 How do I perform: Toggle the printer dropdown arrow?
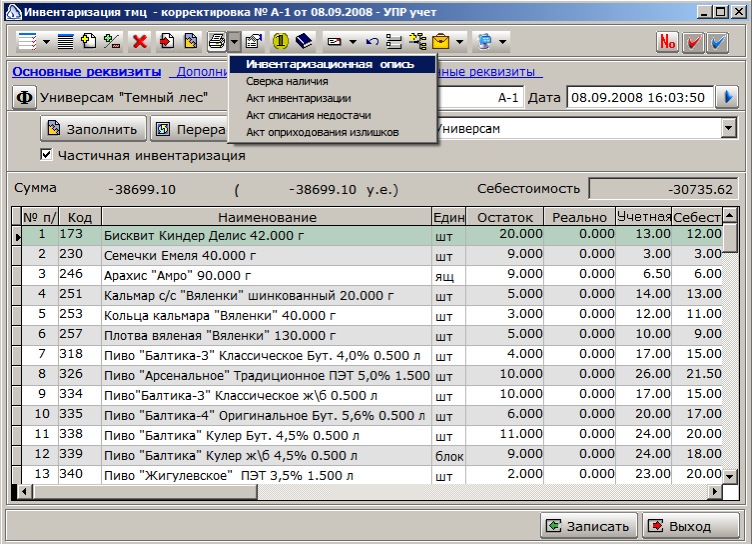pyautogui.click(x=234, y=42)
